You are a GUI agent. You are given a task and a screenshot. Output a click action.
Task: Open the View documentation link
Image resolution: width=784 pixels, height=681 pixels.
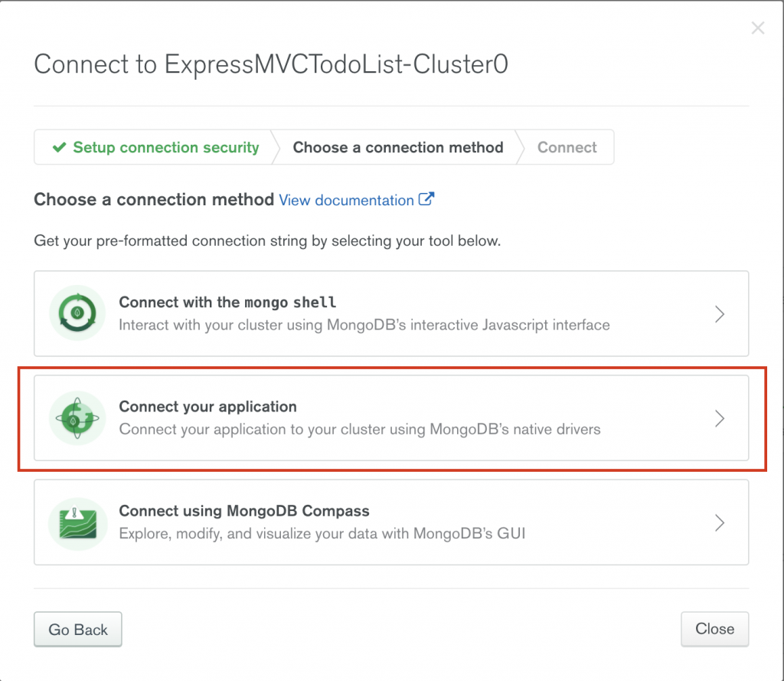(x=346, y=200)
